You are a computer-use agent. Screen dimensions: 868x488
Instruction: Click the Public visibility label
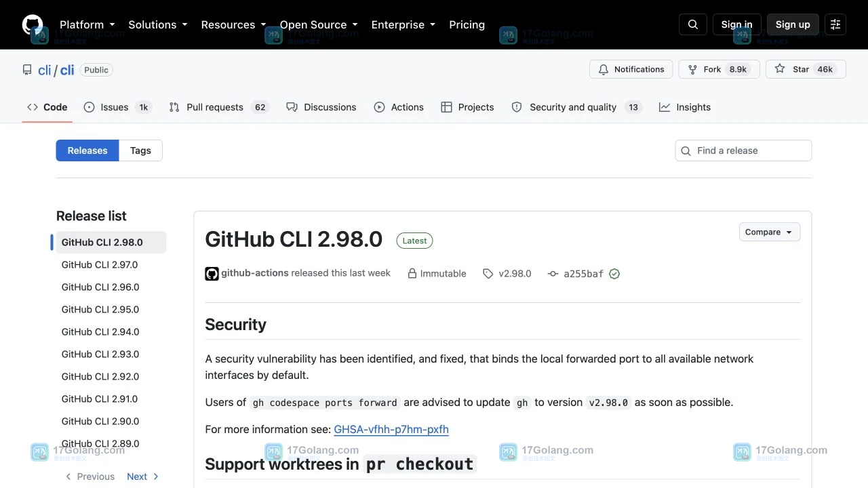tap(96, 70)
